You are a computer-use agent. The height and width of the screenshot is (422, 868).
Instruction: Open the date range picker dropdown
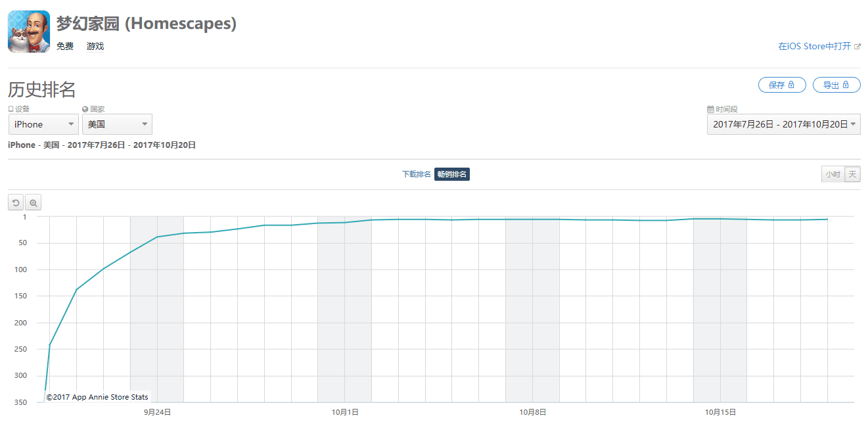(x=783, y=124)
